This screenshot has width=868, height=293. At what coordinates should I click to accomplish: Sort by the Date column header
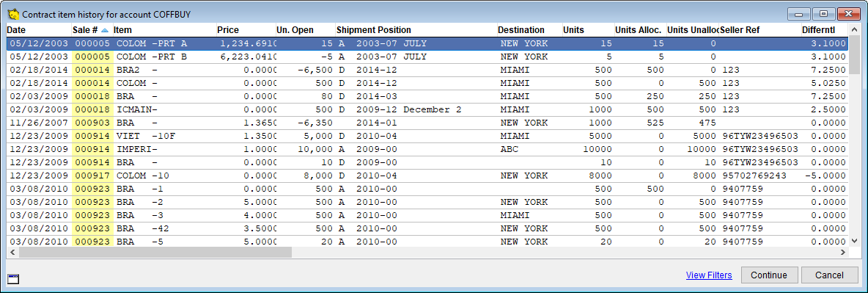(39, 30)
